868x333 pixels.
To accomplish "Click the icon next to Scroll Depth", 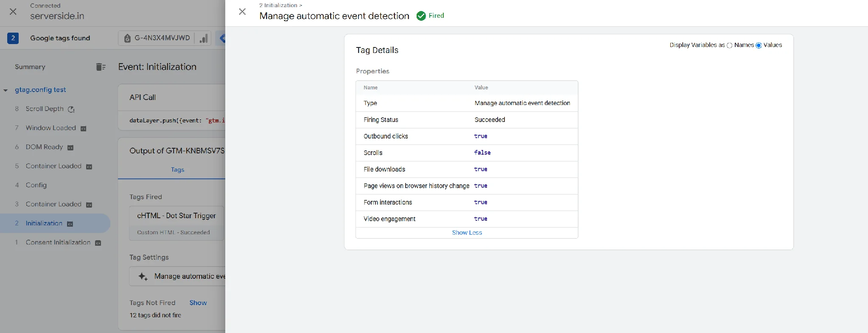I will tap(71, 109).
